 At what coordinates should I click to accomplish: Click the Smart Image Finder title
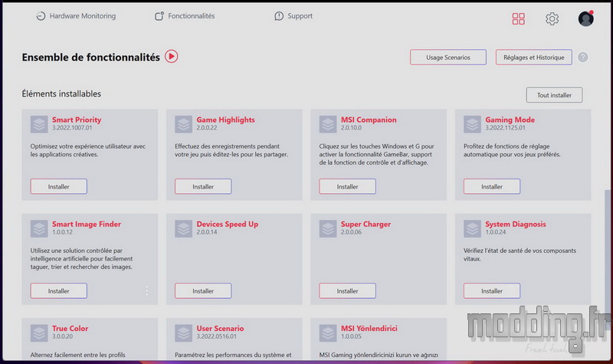click(87, 224)
